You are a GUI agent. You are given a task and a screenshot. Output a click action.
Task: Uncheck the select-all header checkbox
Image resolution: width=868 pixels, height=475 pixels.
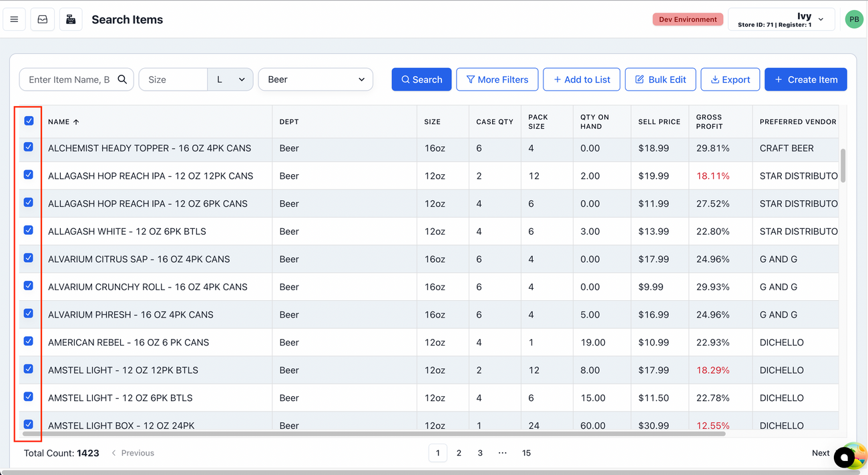point(29,121)
